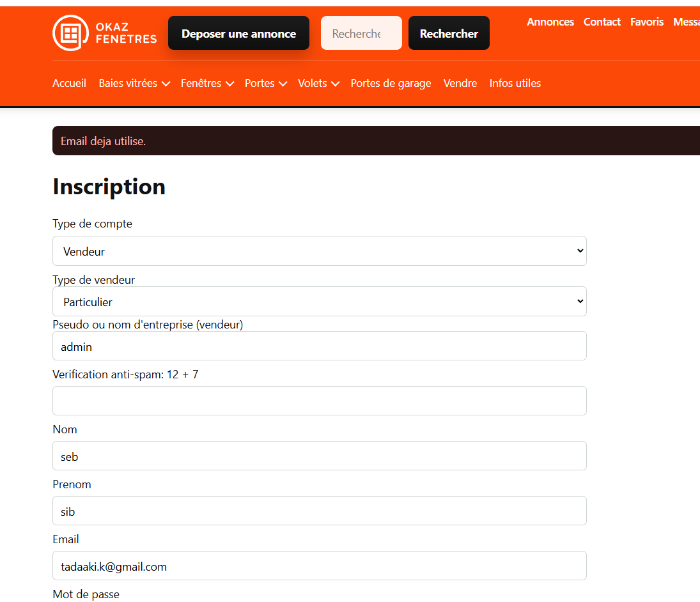The height and width of the screenshot is (602, 700).
Task: Open the Vendre menu item
Action: (460, 84)
